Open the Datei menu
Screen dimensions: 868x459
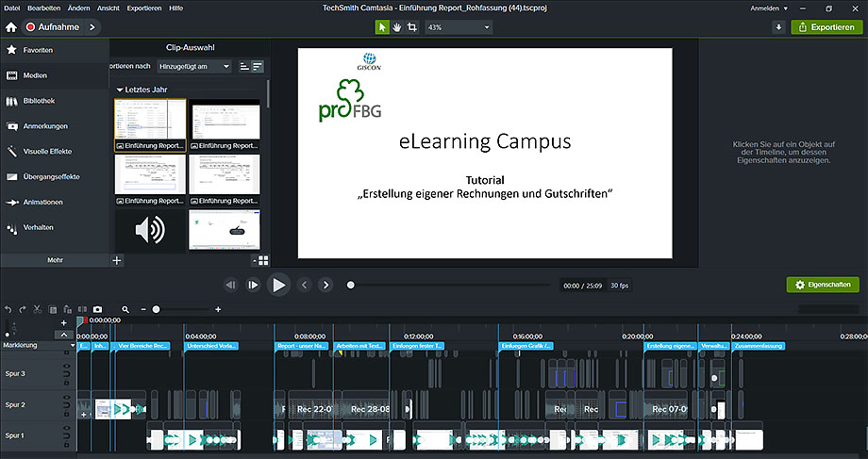click(x=11, y=8)
